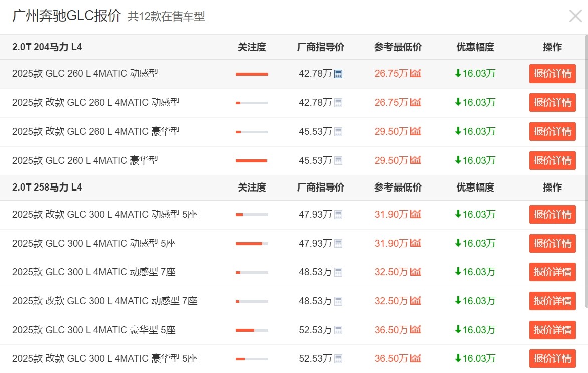Click 报价详情 for non-改款 GLC 260 L 动感型

point(552,74)
